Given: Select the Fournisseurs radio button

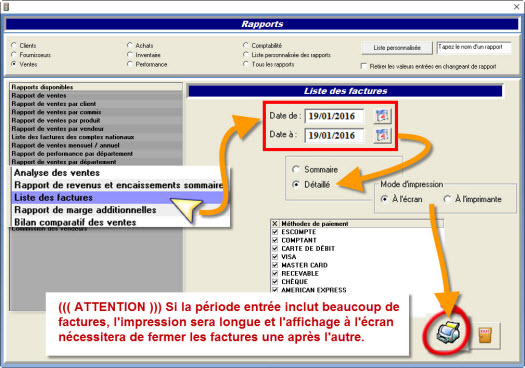Looking at the screenshot, I should click(14, 54).
